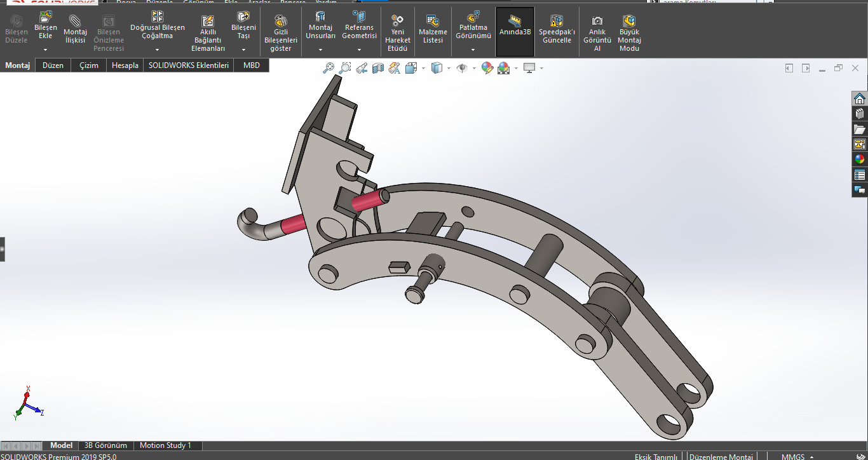This screenshot has width=868, height=460.
Task: Expand the collapsed left panel handle
Action: (2, 249)
